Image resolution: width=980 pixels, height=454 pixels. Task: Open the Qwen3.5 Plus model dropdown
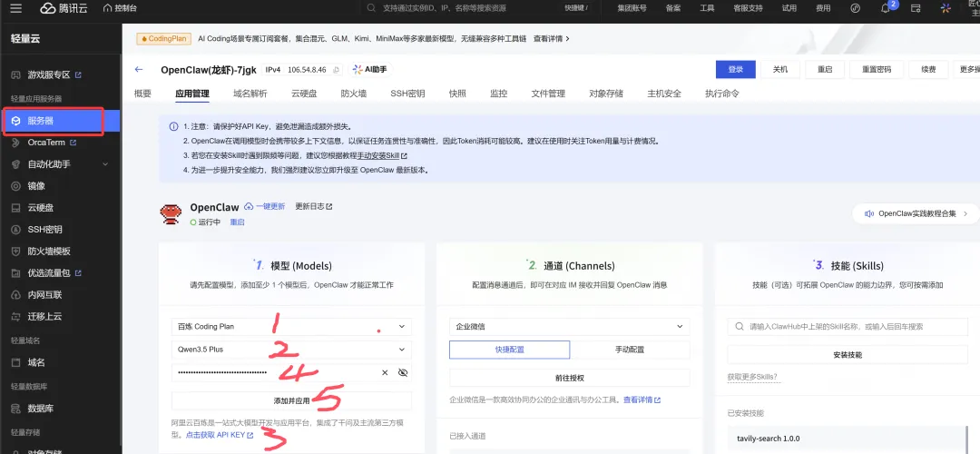pos(291,350)
